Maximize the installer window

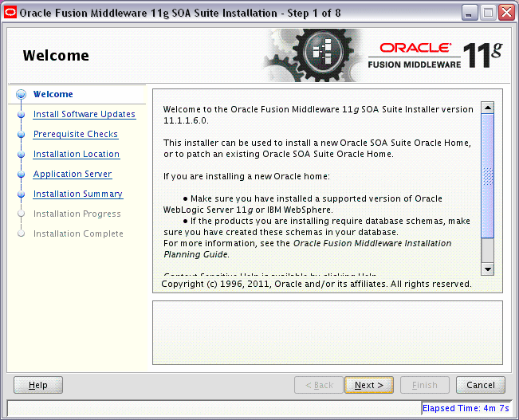[488, 14]
